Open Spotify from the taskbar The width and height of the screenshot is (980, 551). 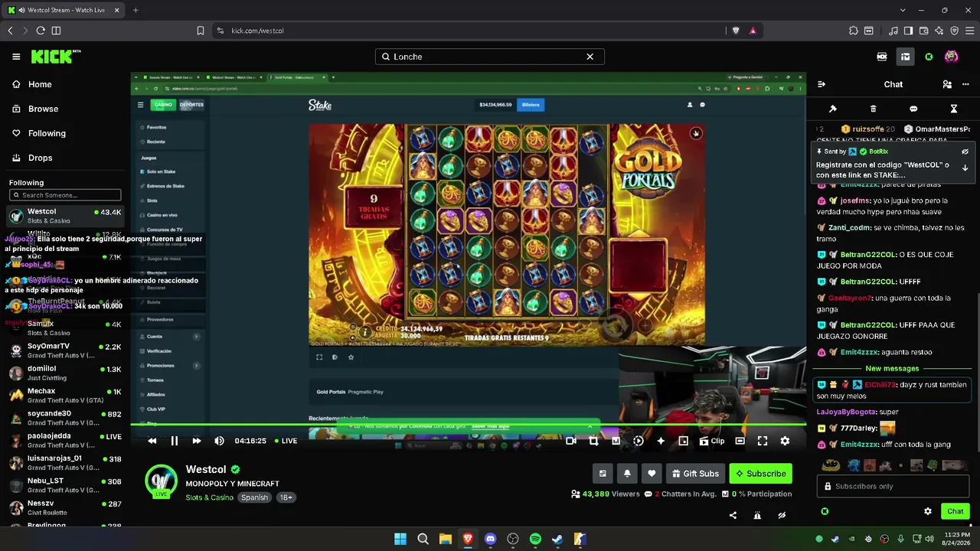535,539
